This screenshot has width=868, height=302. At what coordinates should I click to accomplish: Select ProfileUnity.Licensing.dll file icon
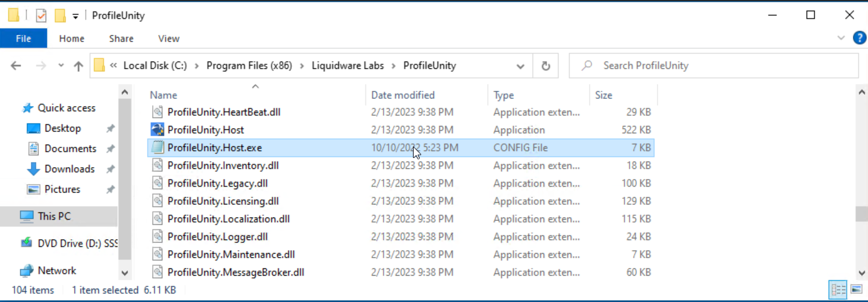(157, 201)
